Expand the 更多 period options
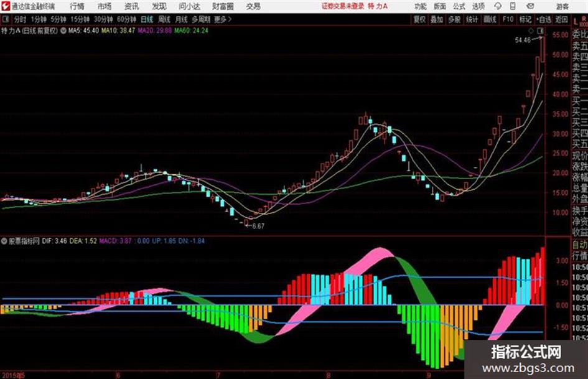The height and width of the screenshot is (379, 588). (223, 19)
